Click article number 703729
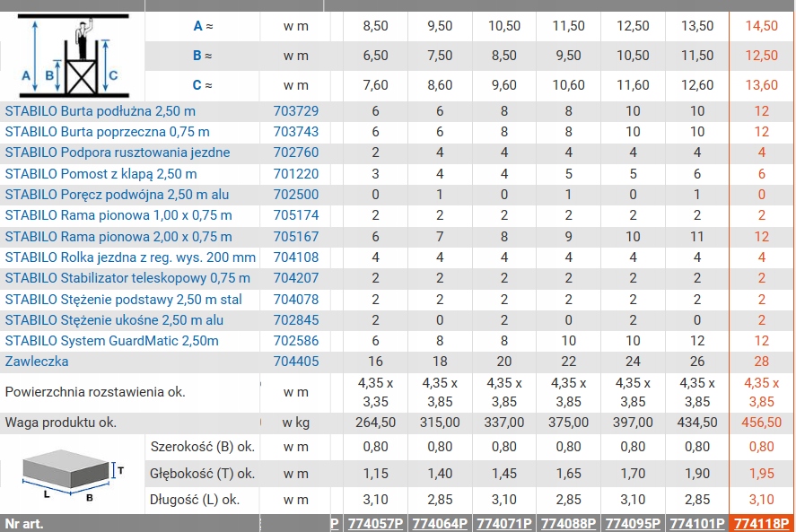 pyautogui.click(x=296, y=111)
